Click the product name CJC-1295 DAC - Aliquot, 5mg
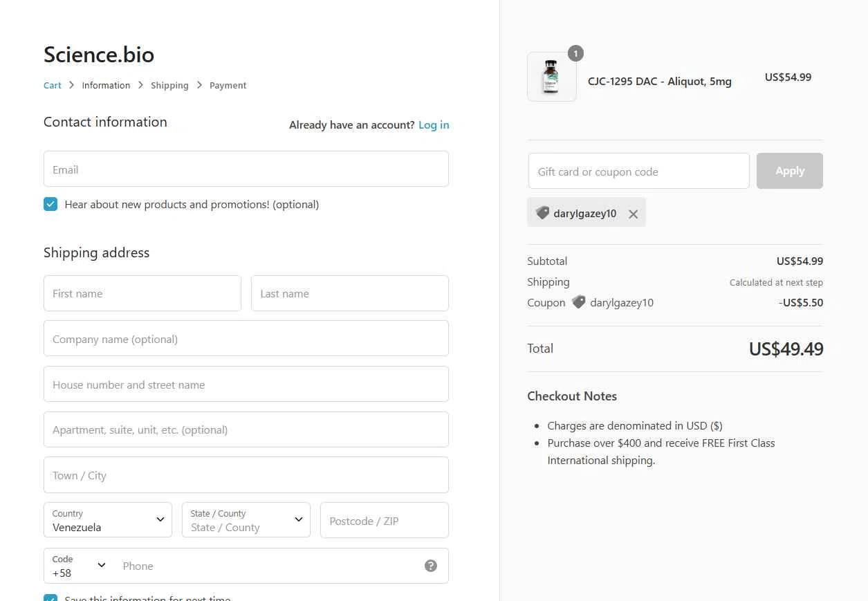Viewport: 868px width, 601px height. [x=660, y=82]
